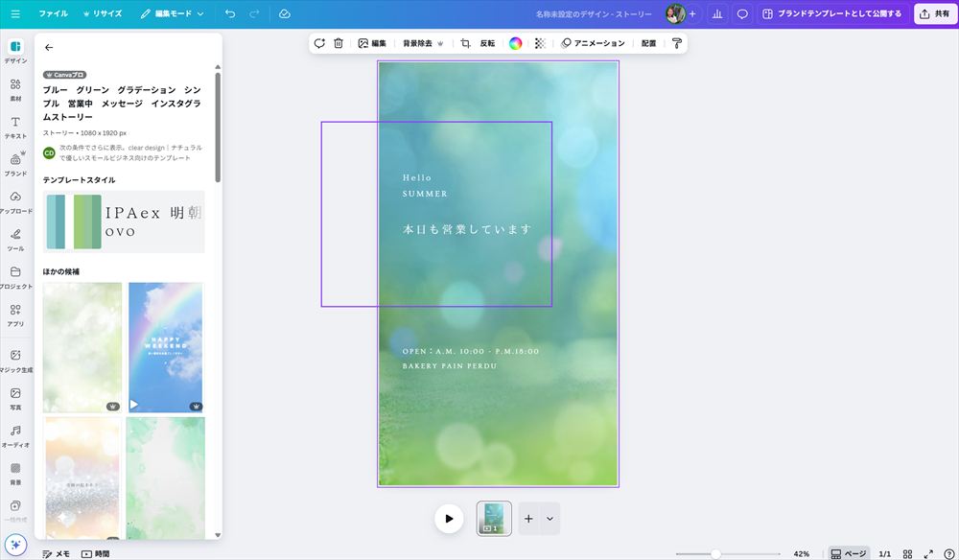Click 背景除去 background remover
Viewport: 959px width, 560px height.
423,43
